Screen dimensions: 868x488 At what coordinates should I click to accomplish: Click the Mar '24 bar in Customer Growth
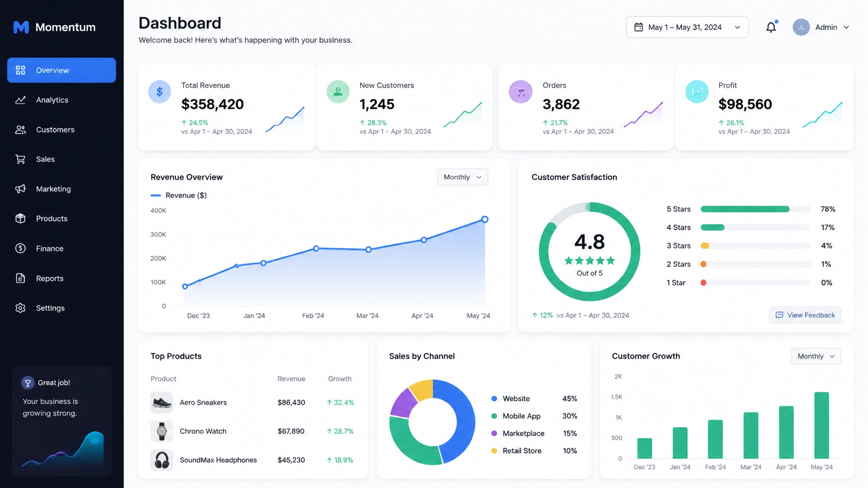(x=751, y=436)
